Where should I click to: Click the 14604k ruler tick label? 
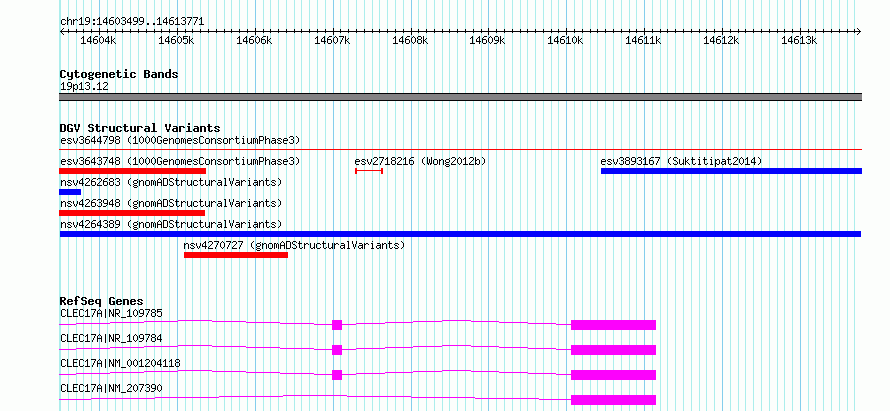(x=98, y=40)
